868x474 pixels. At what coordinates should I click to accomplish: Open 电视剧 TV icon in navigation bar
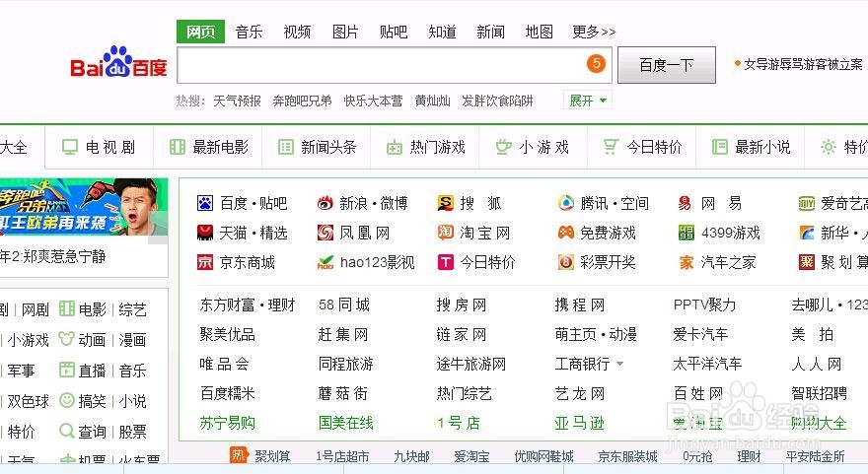(70, 147)
